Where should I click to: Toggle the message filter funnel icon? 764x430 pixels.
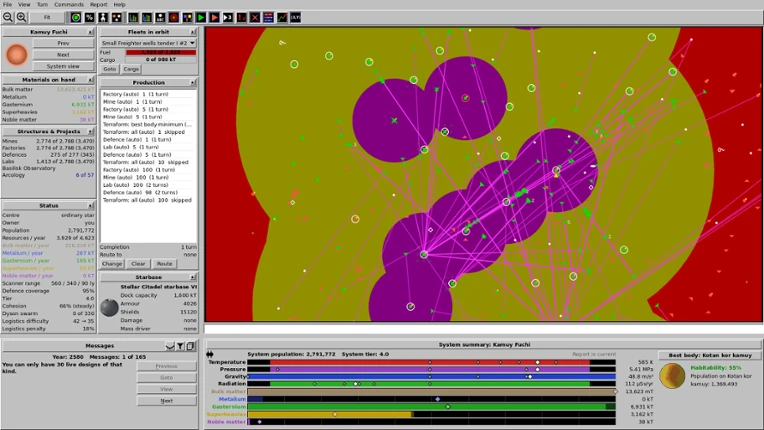(180, 346)
